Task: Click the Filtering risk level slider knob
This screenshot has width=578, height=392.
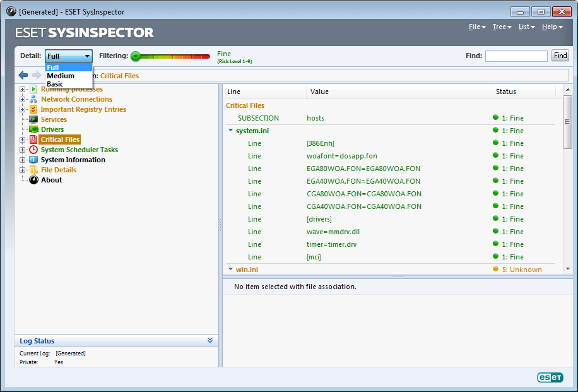Action: pos(136,56)
